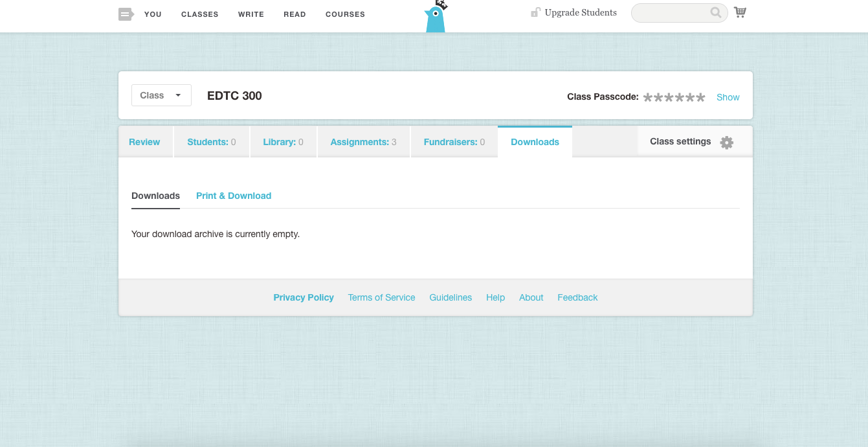Open the Guidelines link
This screenshot has width=868, height=447.
click(x=451, y=297)
